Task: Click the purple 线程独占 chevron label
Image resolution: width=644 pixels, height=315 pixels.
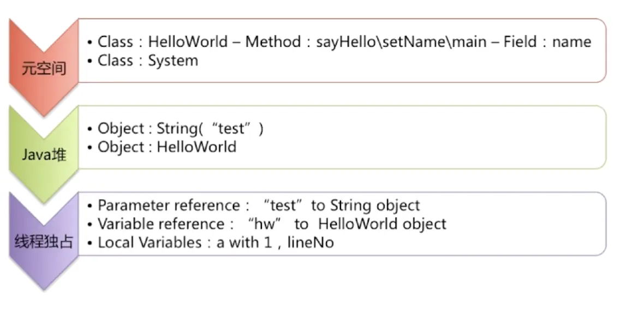Action: click(44, 241)
